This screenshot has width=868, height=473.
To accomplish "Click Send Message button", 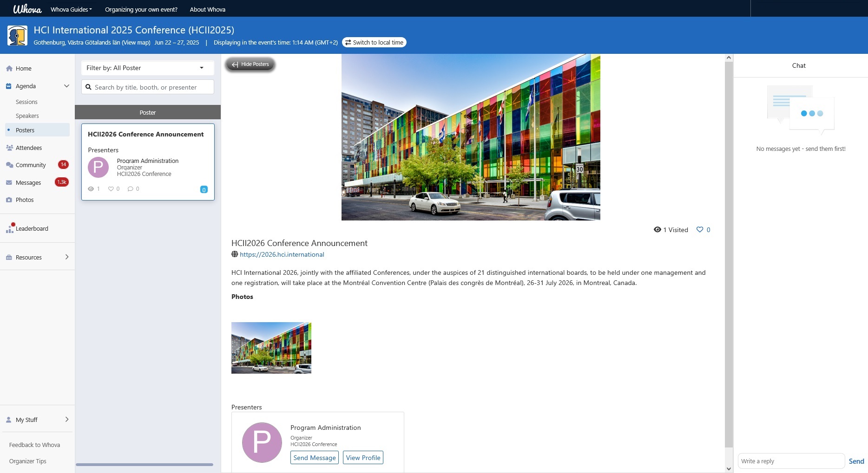I will coord(315,458).
